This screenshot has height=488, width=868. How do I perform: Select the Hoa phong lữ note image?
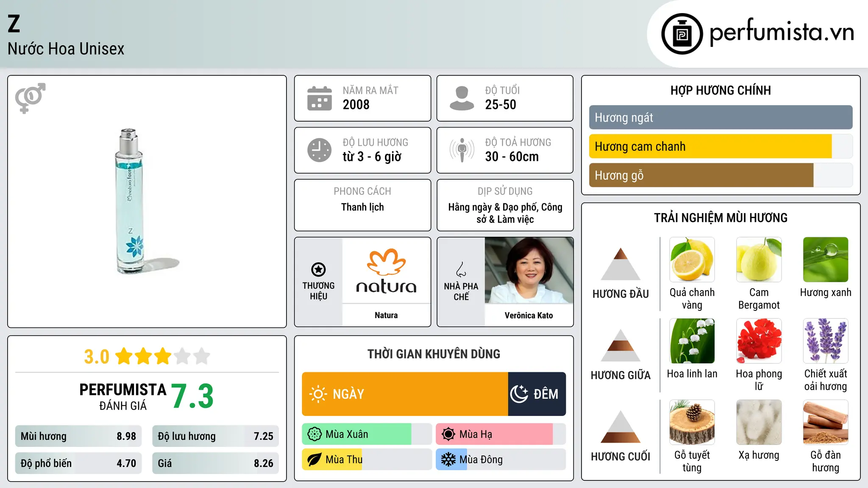(759, 341)
